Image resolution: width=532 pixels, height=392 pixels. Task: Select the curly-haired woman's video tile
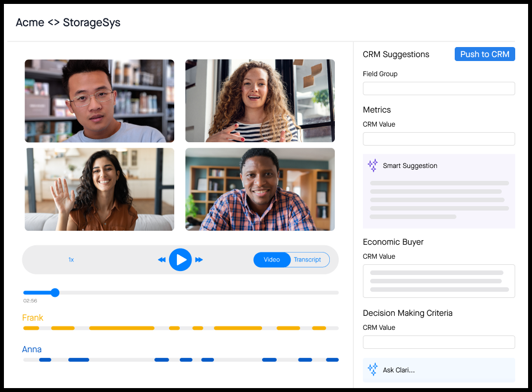pos(260,101)
